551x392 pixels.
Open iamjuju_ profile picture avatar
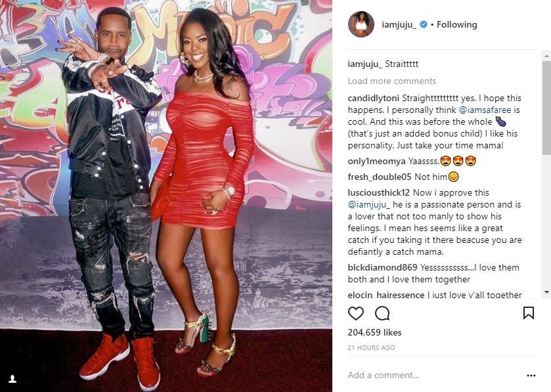[x=361, y=24]
